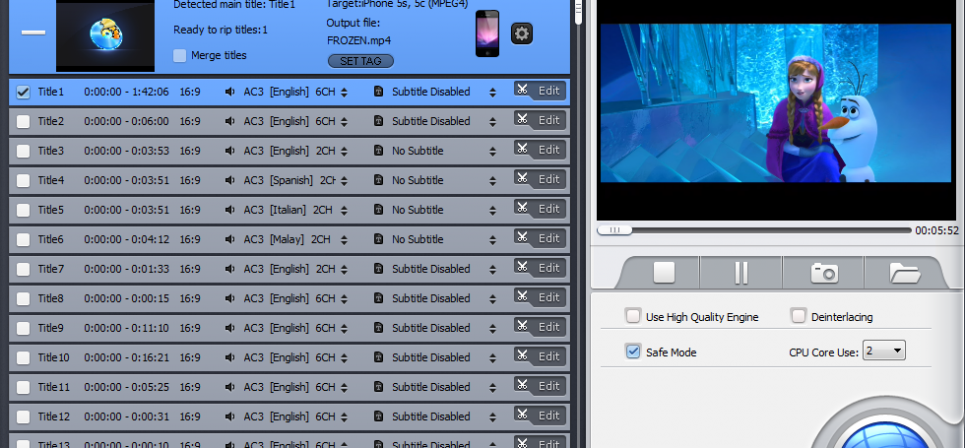Click the subtitle icon for Title12

(x=378, y=417)
